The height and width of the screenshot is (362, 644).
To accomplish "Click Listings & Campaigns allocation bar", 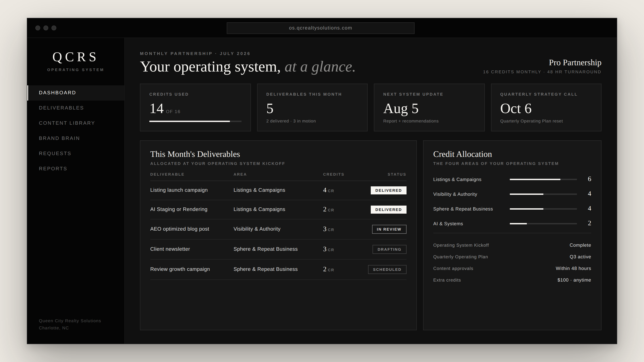I will click(x=543, y=179).
